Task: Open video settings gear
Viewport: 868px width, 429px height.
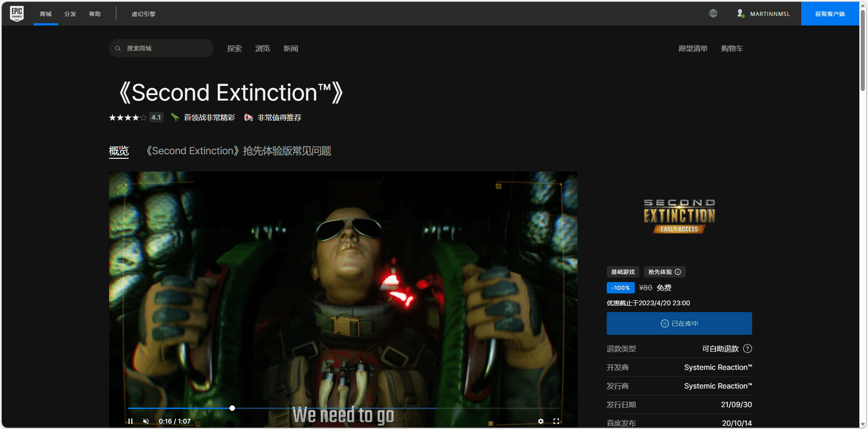Action: pos(541,421)
